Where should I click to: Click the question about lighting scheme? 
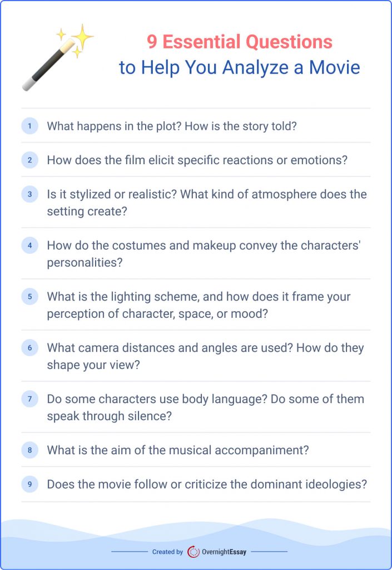[199, 305]
